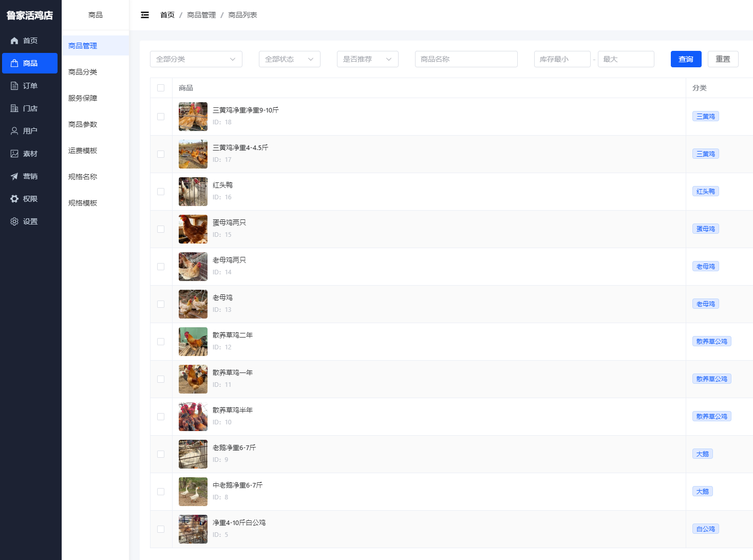
Task: Expand the 全部分类 category dropdown
Action: 196,59
